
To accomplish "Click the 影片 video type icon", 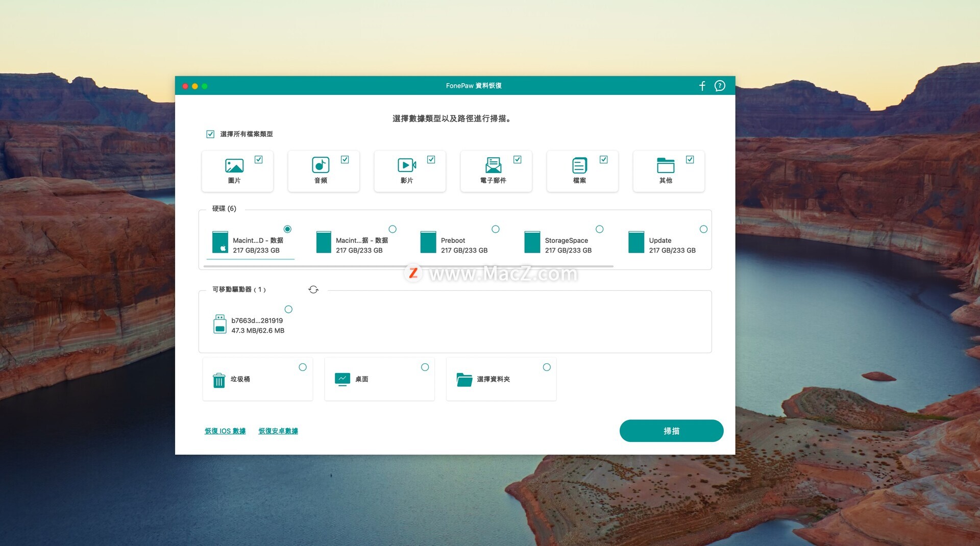I will [x=407, y=165].
